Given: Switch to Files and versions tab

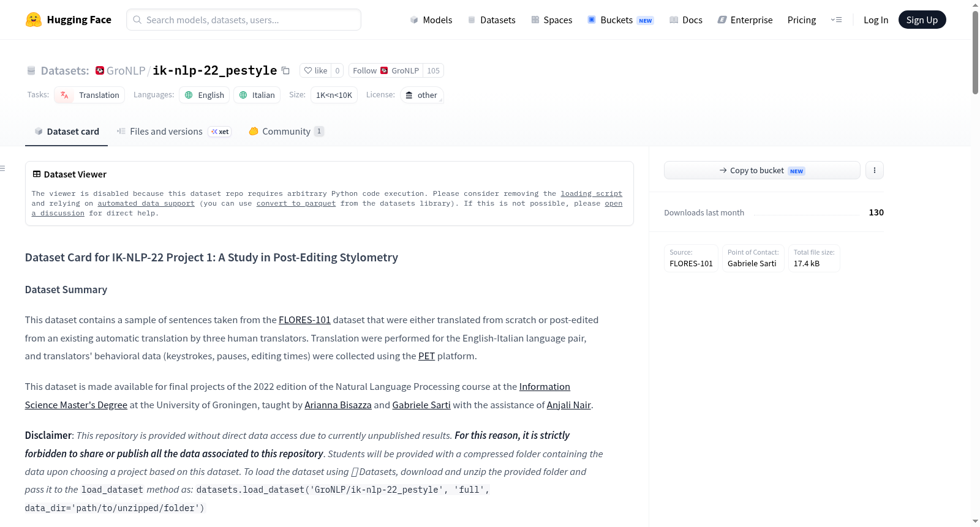Looking at the screenshot, I should tap(174, 131).
